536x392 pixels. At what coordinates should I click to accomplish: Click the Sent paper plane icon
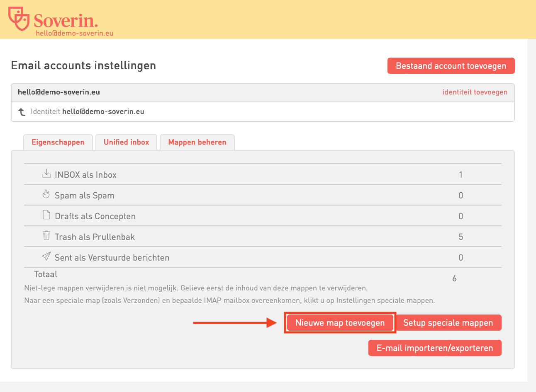(x=46, y=256)
